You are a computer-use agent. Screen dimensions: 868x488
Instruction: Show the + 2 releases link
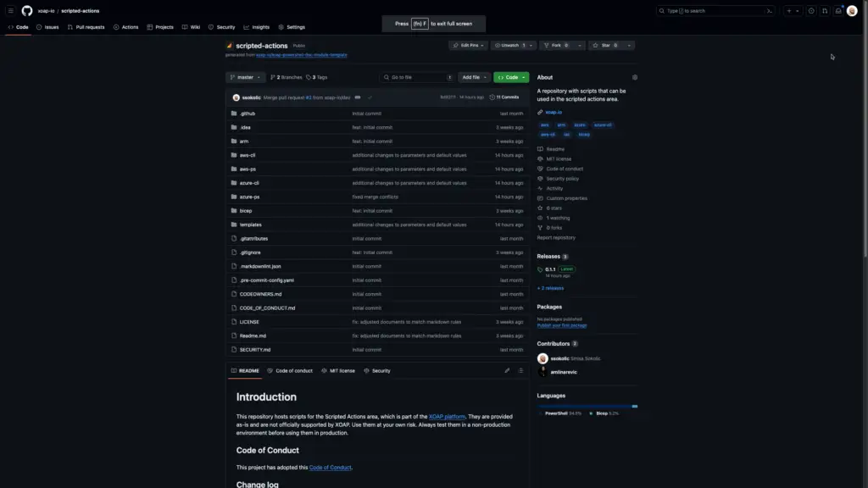550,288
